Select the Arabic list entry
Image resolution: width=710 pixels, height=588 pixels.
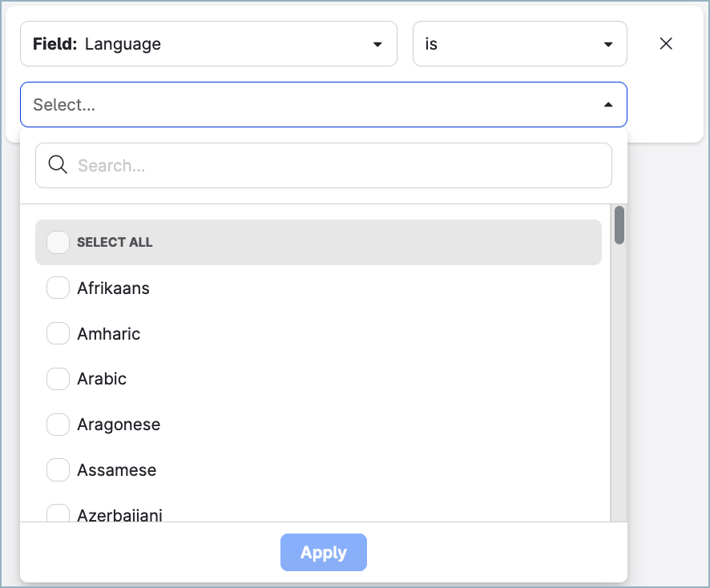[102, 379]
